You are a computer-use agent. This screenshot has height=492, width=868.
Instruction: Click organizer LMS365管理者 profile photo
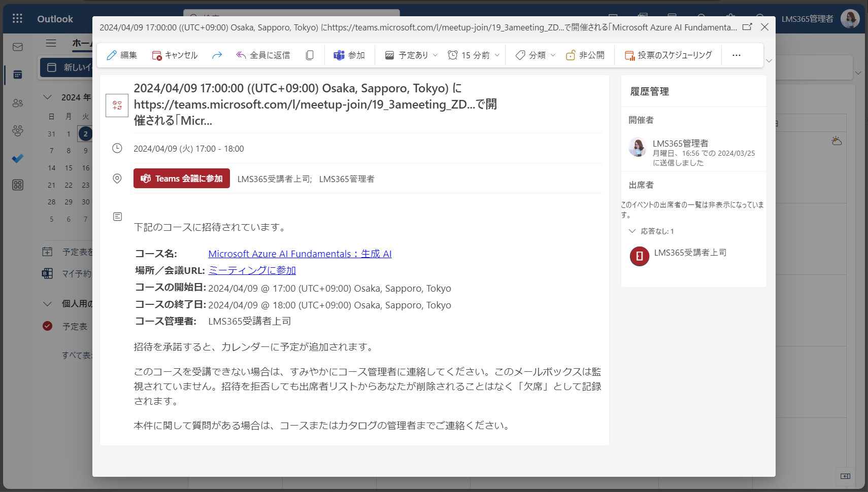pos(638,147)
